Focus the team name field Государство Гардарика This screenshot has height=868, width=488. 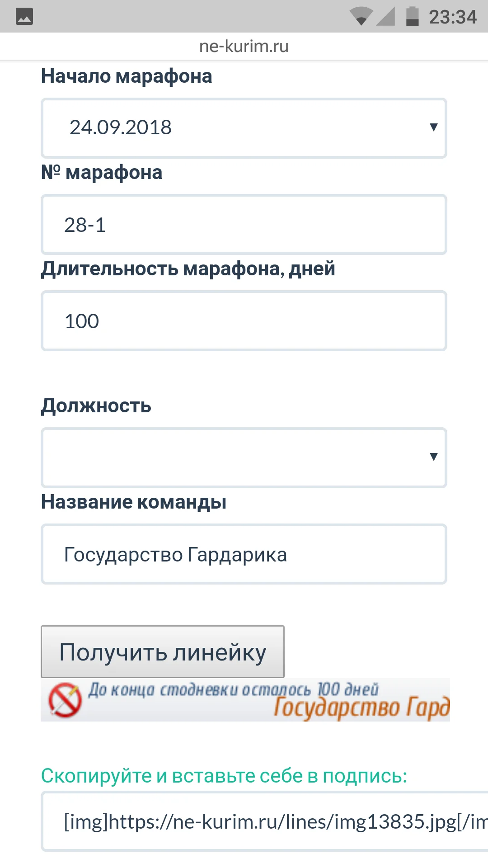244,554
